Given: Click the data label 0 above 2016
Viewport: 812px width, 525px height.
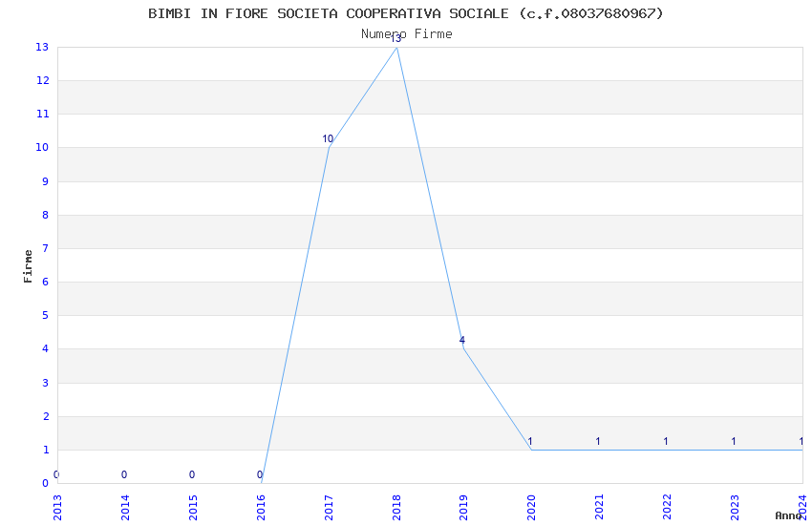Looking at the screenshot, I should coord(260,474).
